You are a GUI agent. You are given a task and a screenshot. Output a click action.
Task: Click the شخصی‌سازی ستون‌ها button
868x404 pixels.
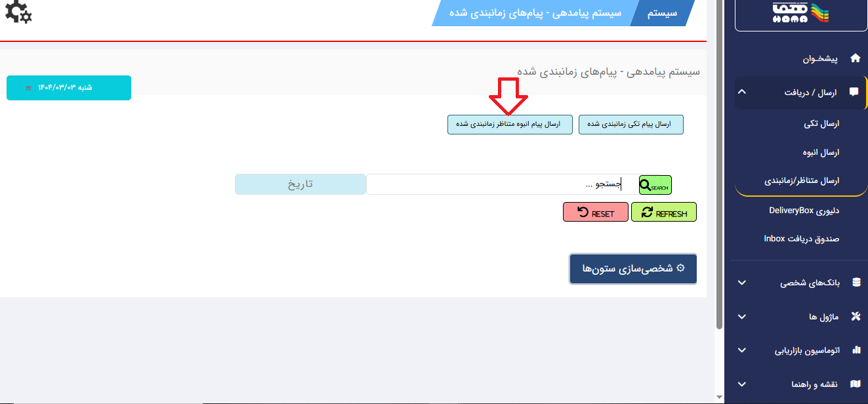click(633, 269)
